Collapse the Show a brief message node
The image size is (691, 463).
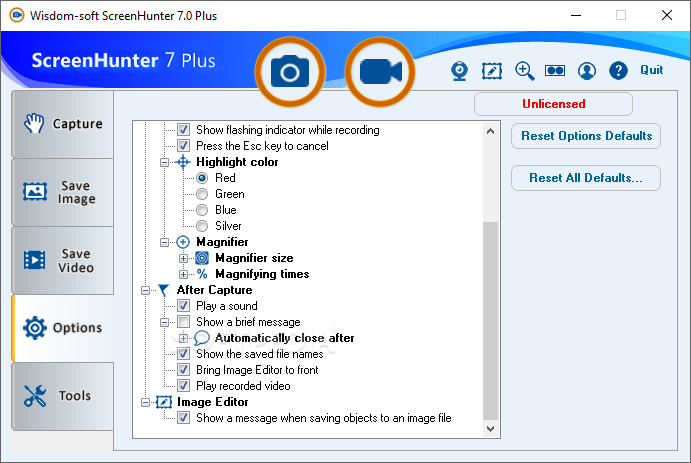click(164, 322)
